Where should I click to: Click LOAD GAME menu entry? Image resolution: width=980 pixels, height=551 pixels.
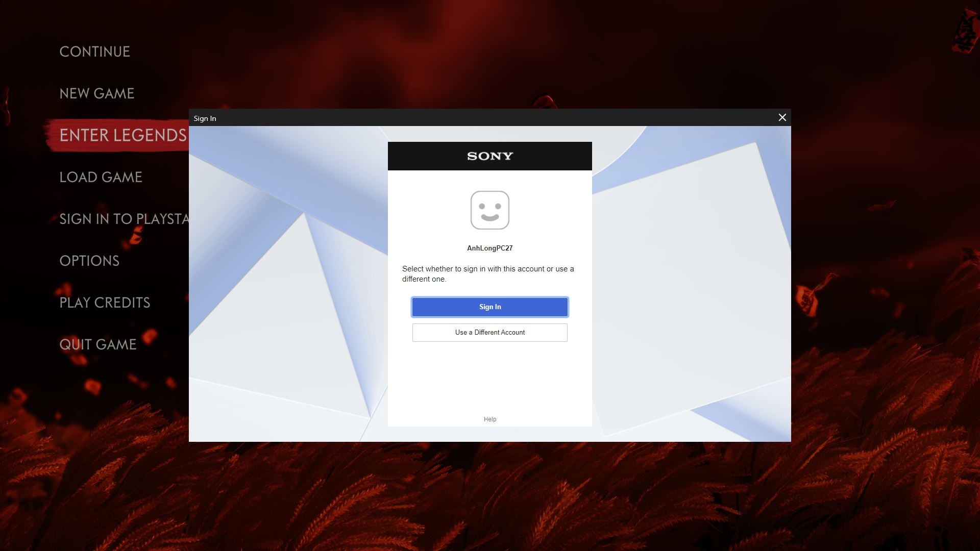100,176
